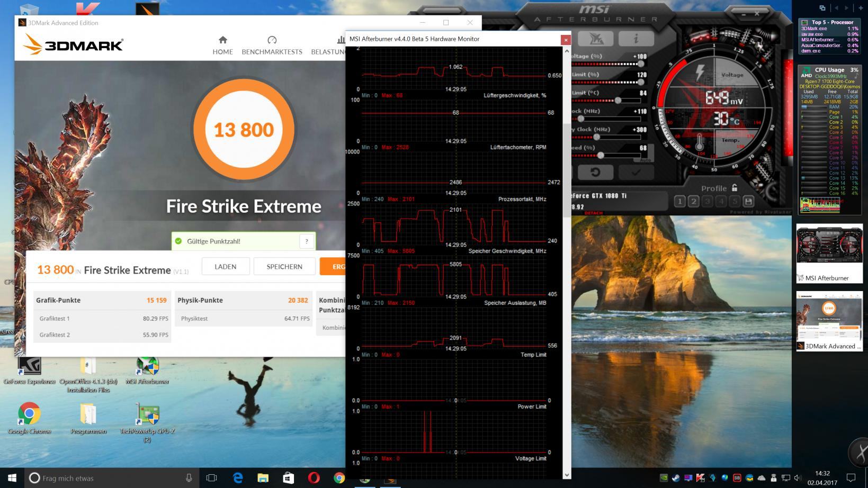Click the Afterburner information i button
Image resolution: width=868 pixels, height=488 pixels.
tap(636, 39)
